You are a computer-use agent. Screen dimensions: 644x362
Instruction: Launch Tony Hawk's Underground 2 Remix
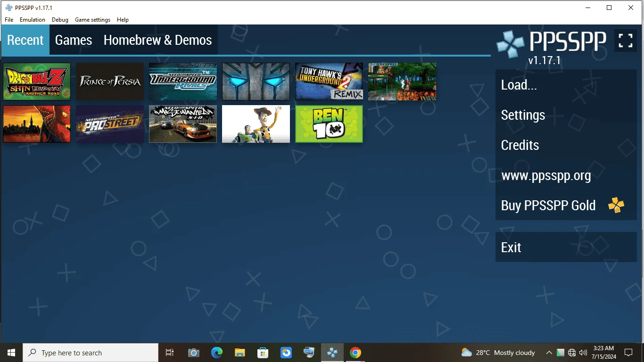pos(329,82)
